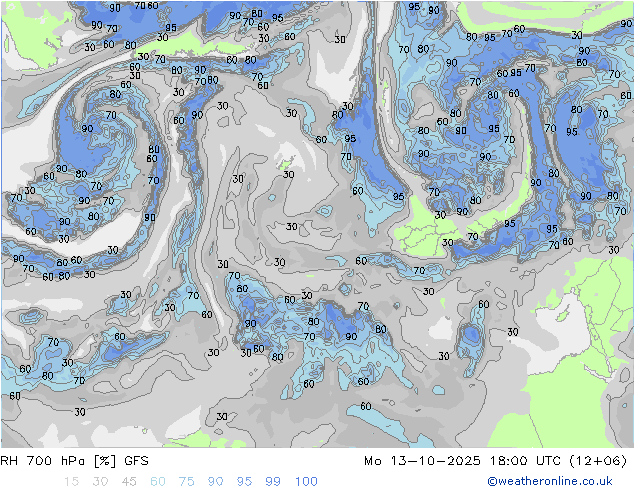634x490 pixels.
Task: Click the weatheronline.co.uk copyright link
Action: click(550, 481)
